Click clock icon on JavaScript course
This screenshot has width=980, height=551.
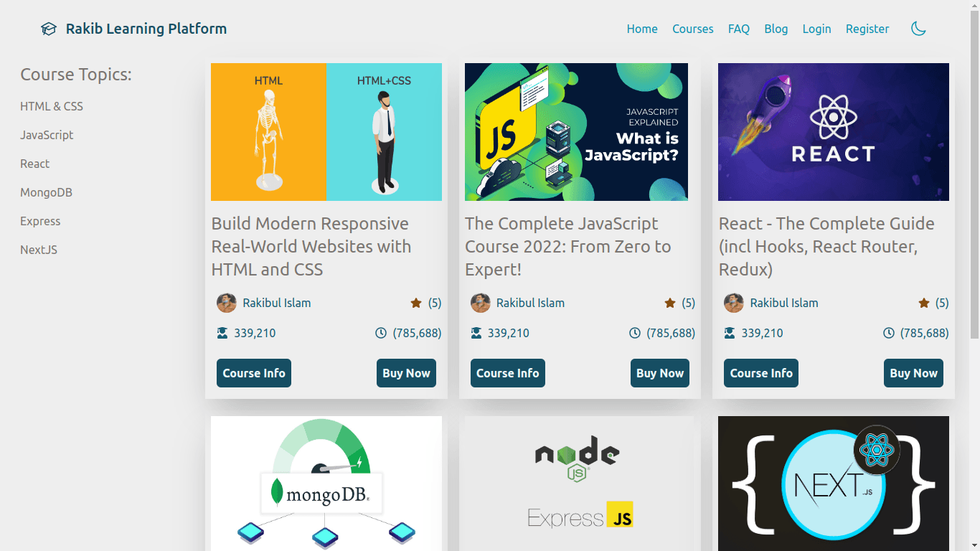click(x=635, y=333)
